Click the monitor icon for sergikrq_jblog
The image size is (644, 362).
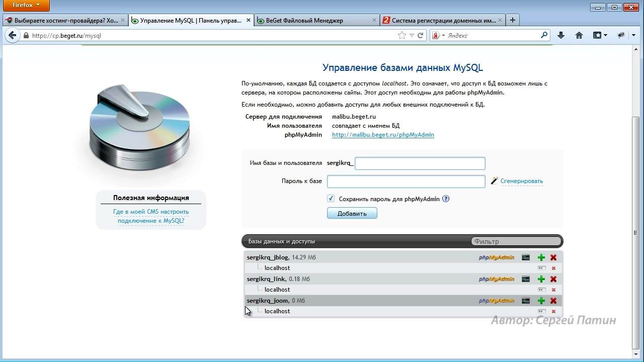click(x=526, y=257)
